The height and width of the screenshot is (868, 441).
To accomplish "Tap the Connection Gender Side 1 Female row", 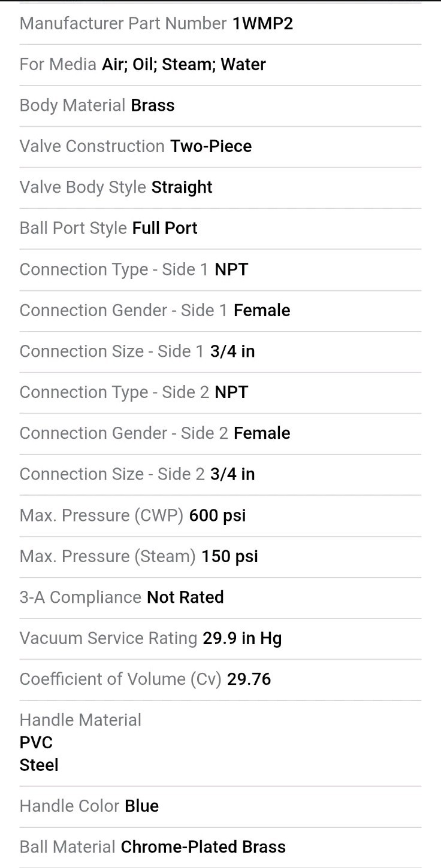I will tap(220, 311).
